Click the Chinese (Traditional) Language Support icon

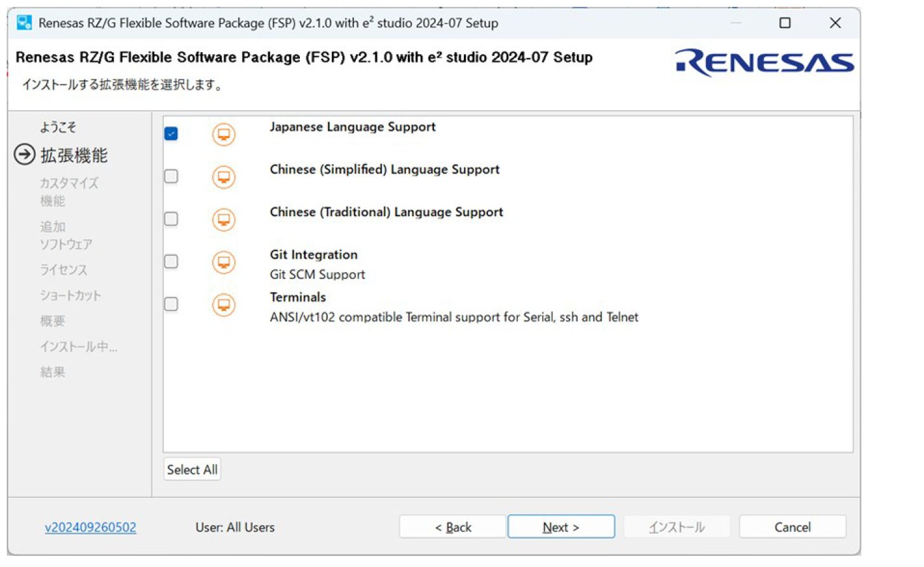pos(224,220)
